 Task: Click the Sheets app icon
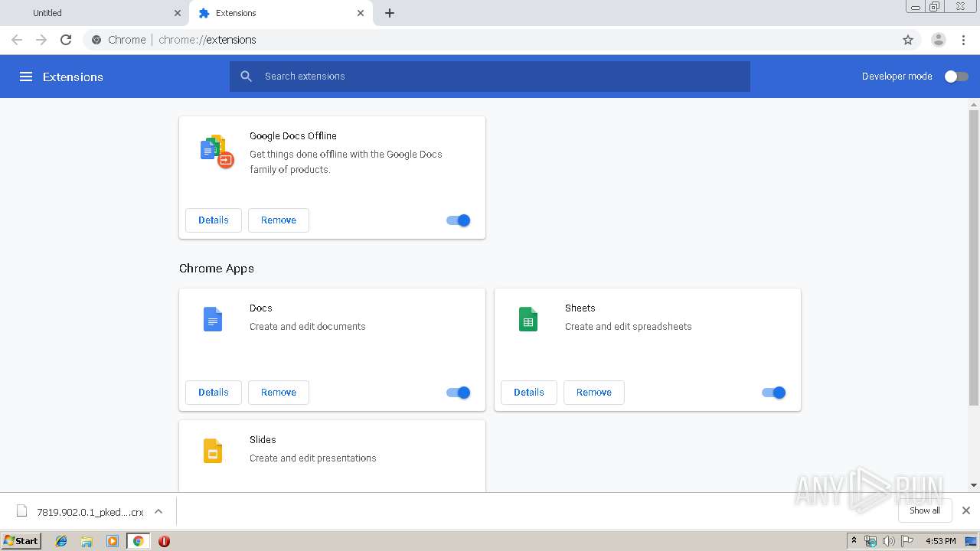coord(528,319)
